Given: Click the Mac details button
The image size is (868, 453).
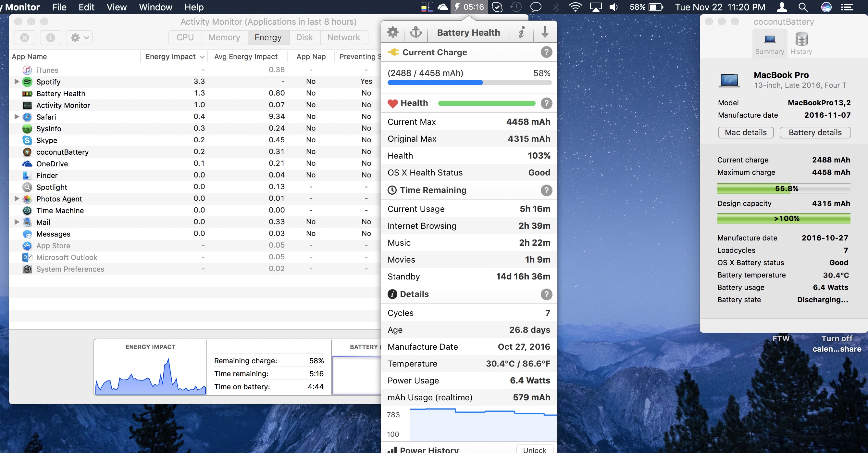Looking at the screenshot, I should 745,133.
